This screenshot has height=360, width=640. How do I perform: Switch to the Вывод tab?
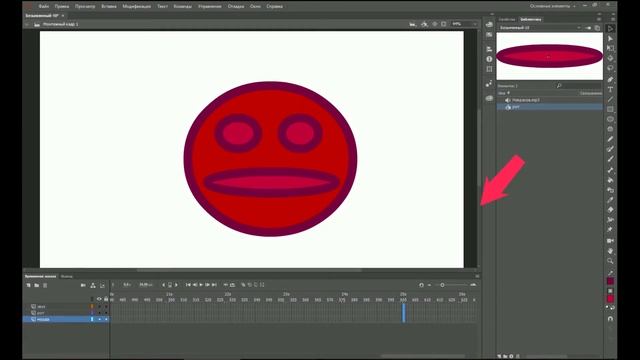(67, 276)
